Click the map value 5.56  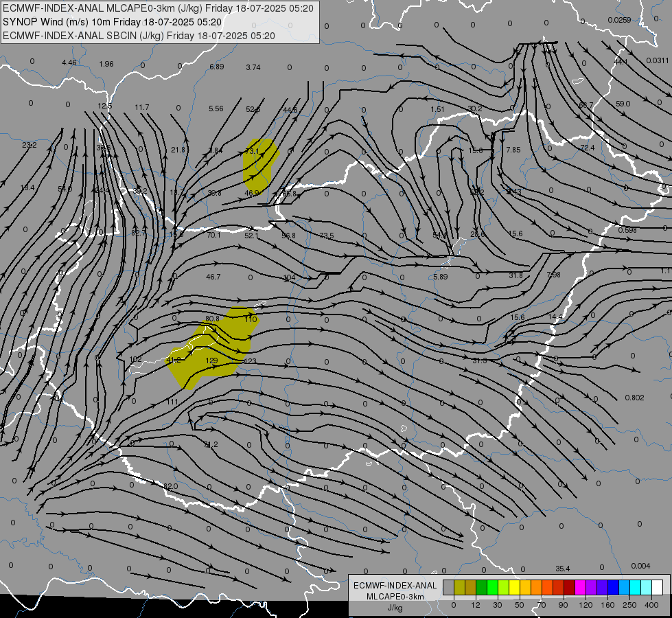tap(216, 109)
